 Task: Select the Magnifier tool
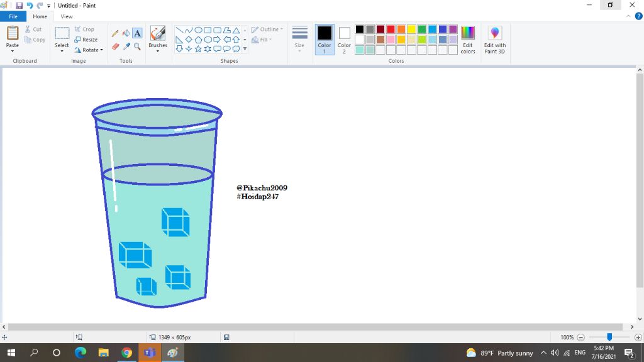coord(137,47)
